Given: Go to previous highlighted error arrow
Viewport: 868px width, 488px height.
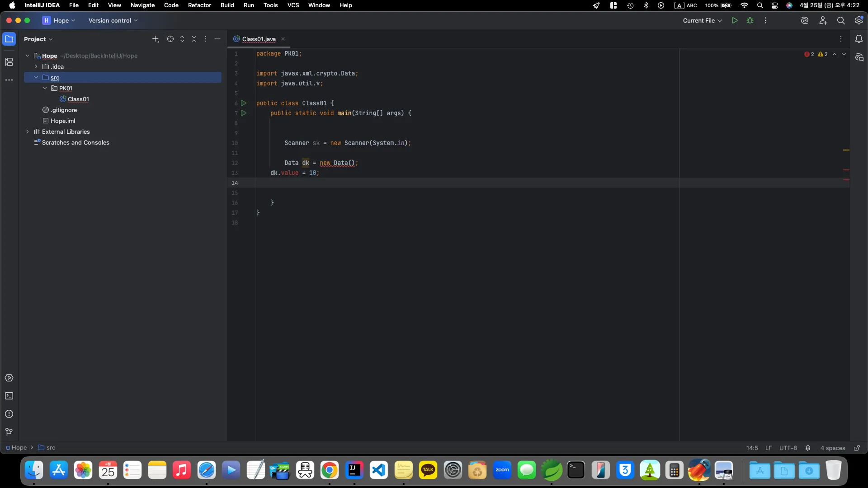Looking at the screenshot, I should pyautogui.click(x=835, y=54).
